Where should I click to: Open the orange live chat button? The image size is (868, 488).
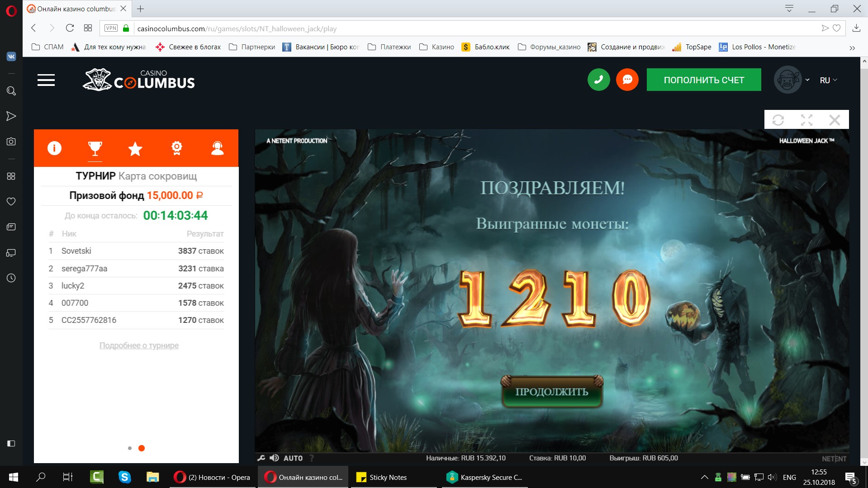point(627,80)
